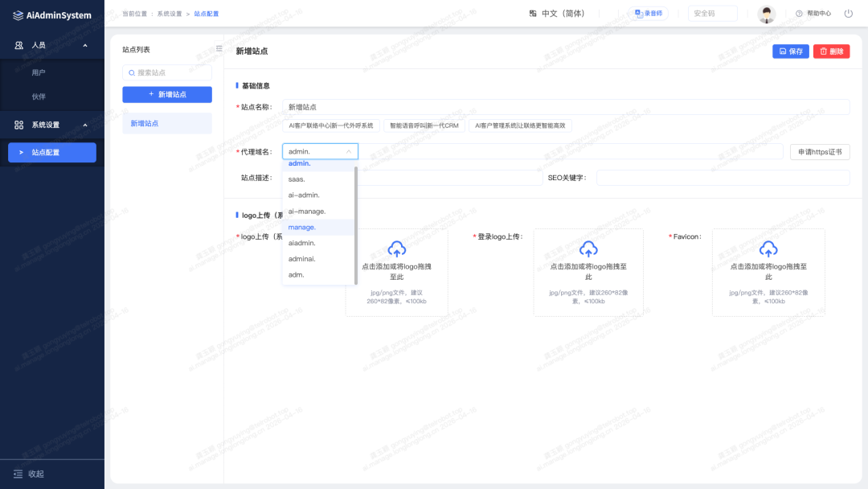Image resolution: width=868 pixels, height=489 pixels.
Task: Click the 保存 save button
Action: pyautogui.click(x=791, y=51)
